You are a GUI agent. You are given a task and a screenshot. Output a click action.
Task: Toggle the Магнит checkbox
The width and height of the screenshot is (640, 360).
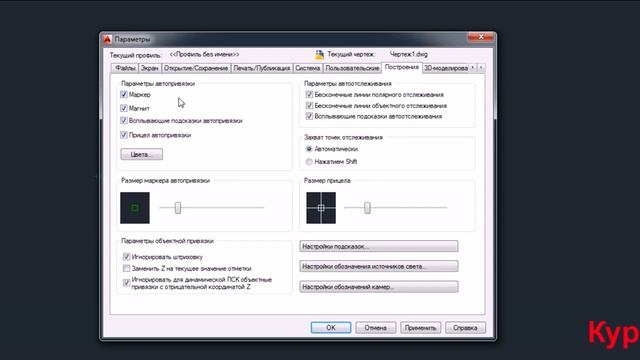(124, 108)
